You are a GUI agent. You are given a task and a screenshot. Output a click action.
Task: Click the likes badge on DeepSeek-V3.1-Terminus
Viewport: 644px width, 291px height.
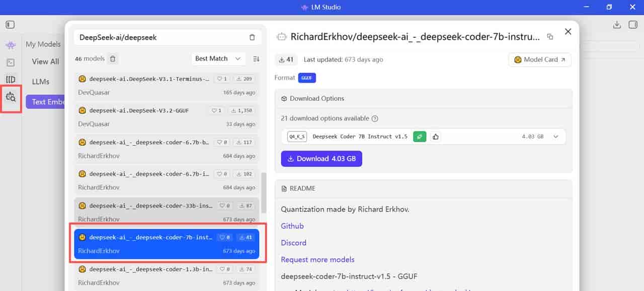[x=222, y=79]
